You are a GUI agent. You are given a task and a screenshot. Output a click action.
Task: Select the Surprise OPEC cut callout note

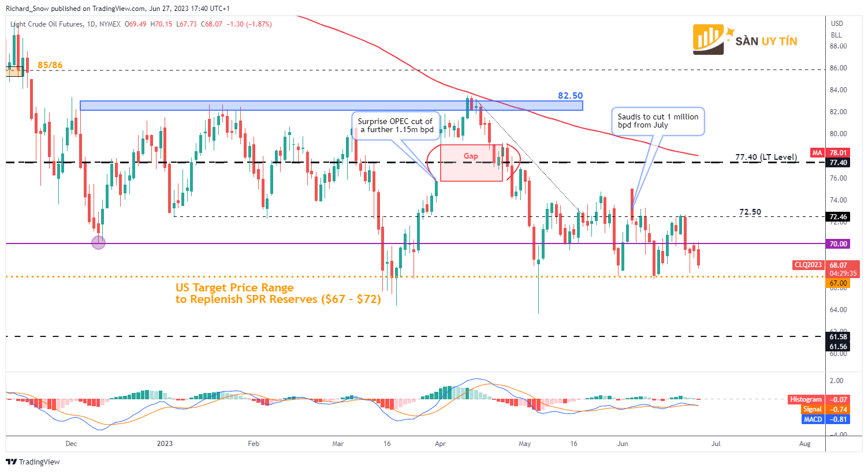395,125
